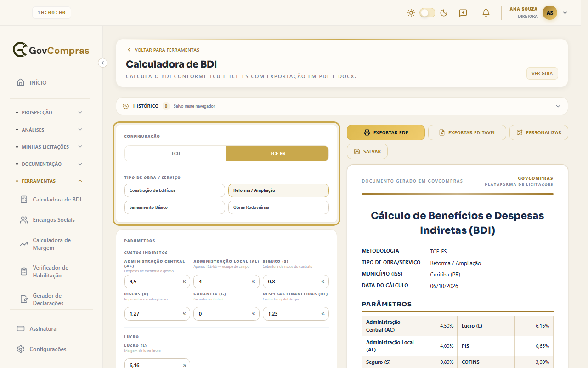
Task: Click the AS user avatar
Action: pyautogui.click(x=550, y=13)
